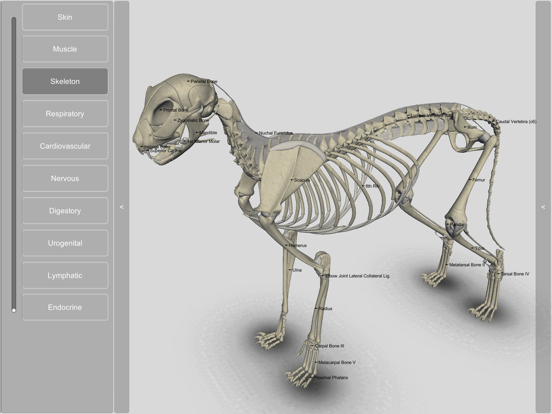552x414 pixels.
Task: Expand the right side panel chevron
Action: click(x=543, y=207)
